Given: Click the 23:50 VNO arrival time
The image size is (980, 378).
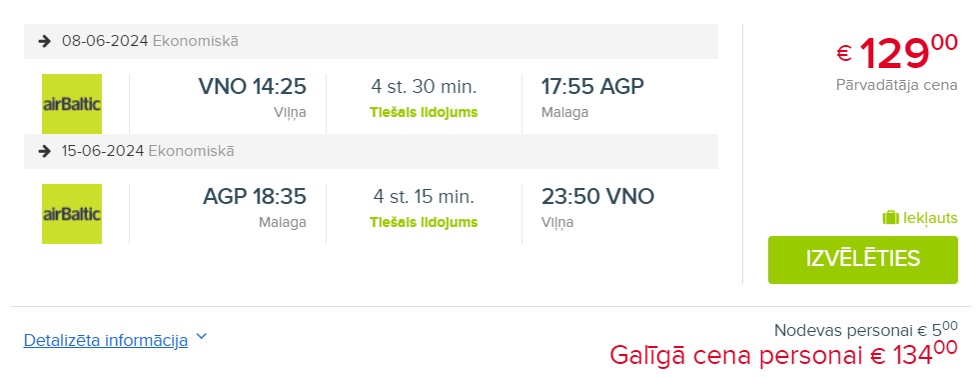Looking at the screenshot, I should click(597, 197).
